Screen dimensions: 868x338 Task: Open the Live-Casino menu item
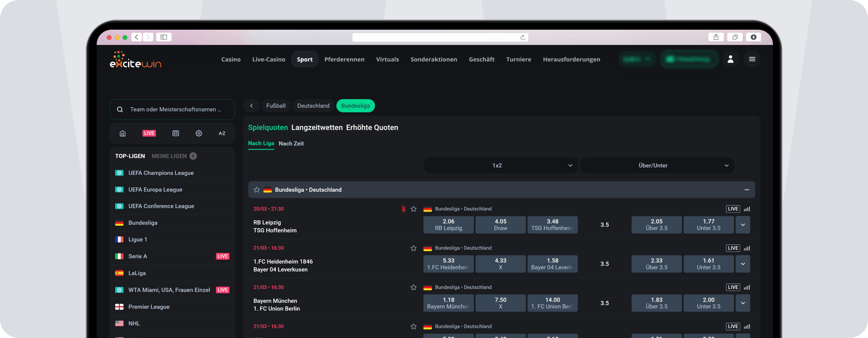(269, 59)
